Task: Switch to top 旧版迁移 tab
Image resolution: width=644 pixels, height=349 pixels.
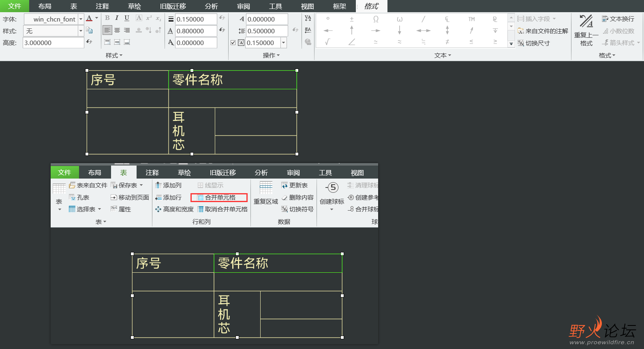Action: pyautogui.click(x=173, y=6)
